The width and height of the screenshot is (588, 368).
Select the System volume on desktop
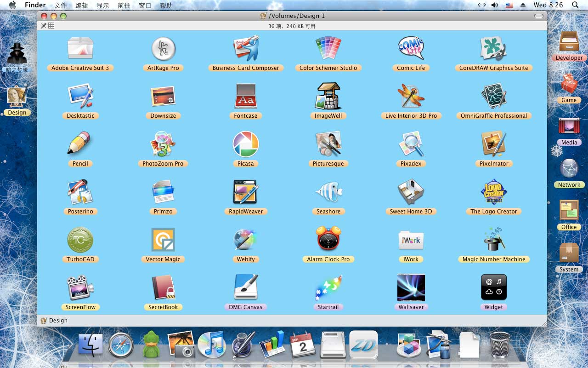(569, 253)
